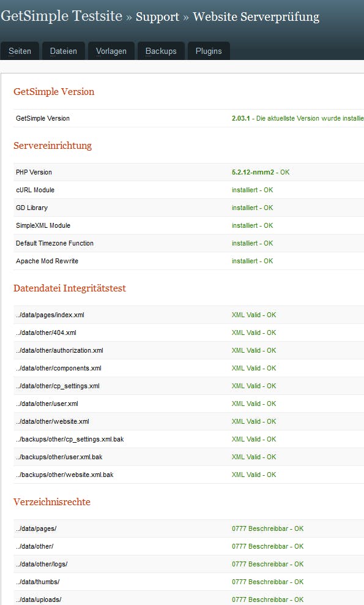Click the ../data/uploads/ directory entry
The height and width of the screenshot is (605, 364).
pyautogui.click(x=39, y=600)
